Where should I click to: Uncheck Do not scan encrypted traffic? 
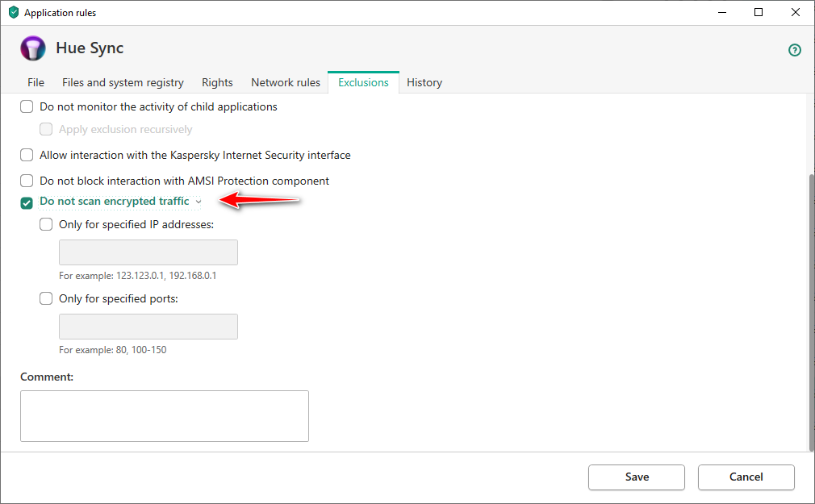[x=27, y=202]
